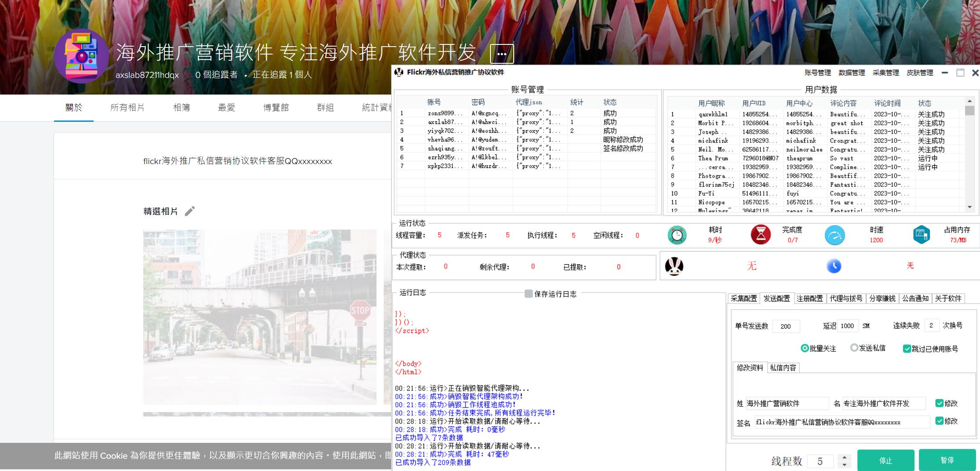The height and width of the screenshot is (471, 980).
Task: Click the 停止 button
Action: [x=886, y=460]
